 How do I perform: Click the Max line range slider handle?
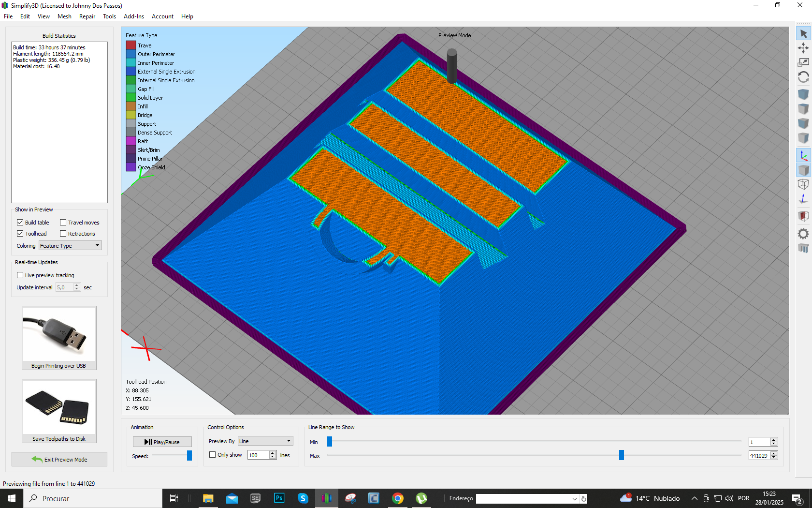click(622, 455)
